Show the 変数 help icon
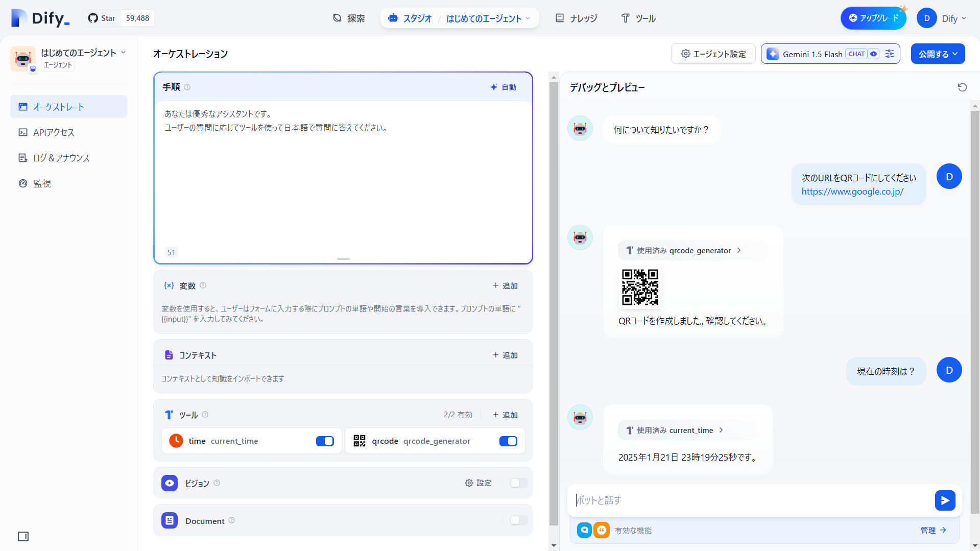 [203, 285]
